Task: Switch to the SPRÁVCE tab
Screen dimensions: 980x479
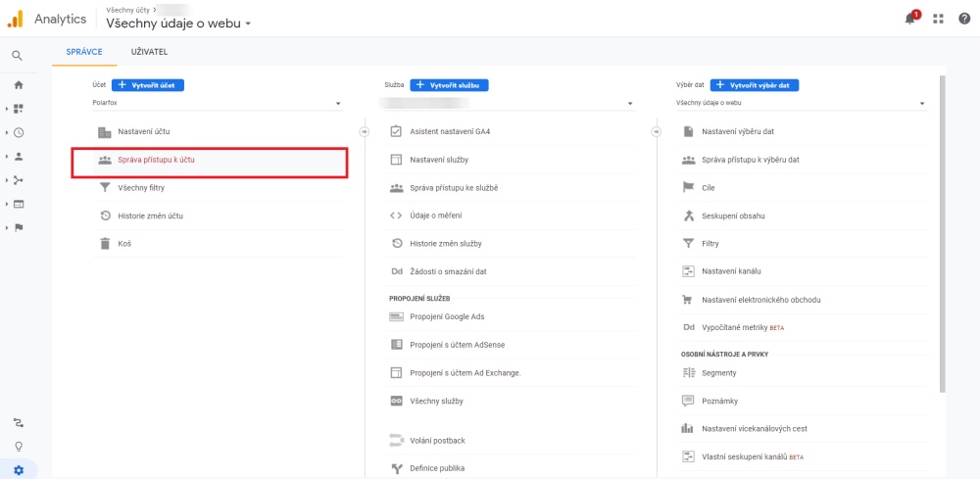Action: pos(84,52)
